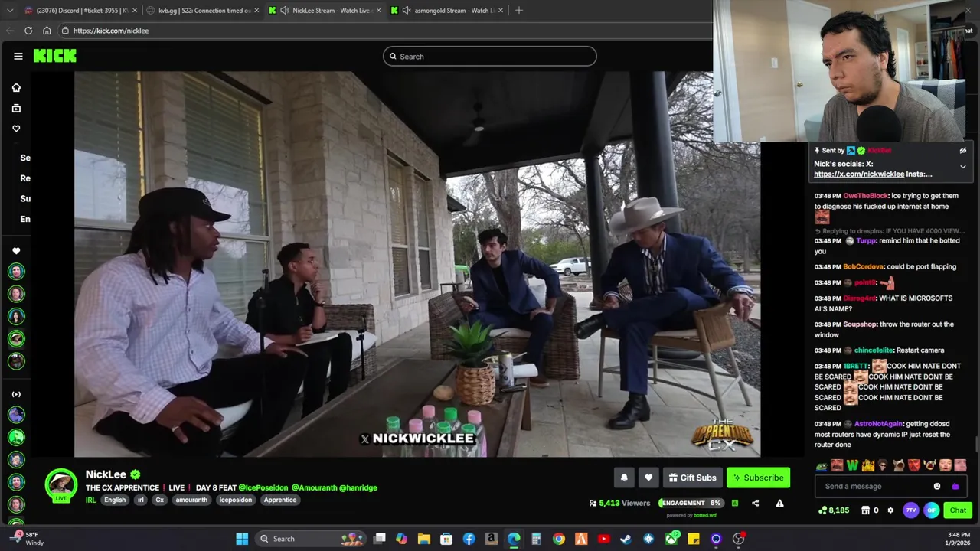
Task: Open the chat gift shop icon
Action: [866, 510]
